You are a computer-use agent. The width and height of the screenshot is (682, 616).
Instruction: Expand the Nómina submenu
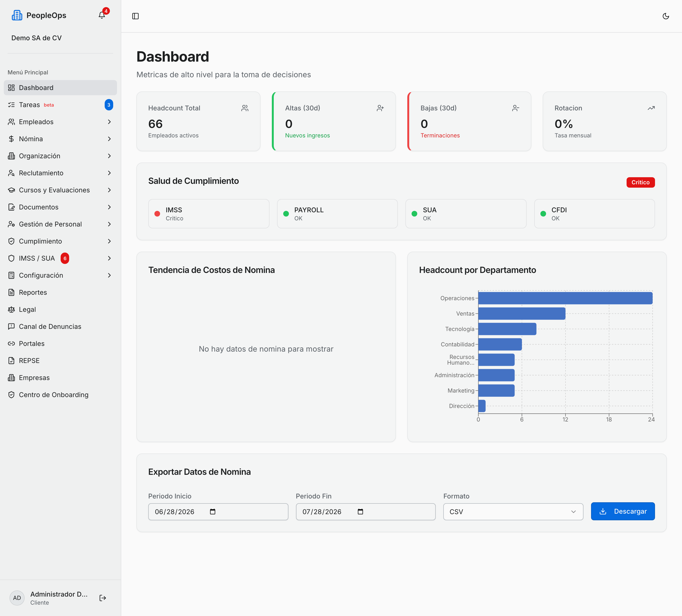pos(60,139)
